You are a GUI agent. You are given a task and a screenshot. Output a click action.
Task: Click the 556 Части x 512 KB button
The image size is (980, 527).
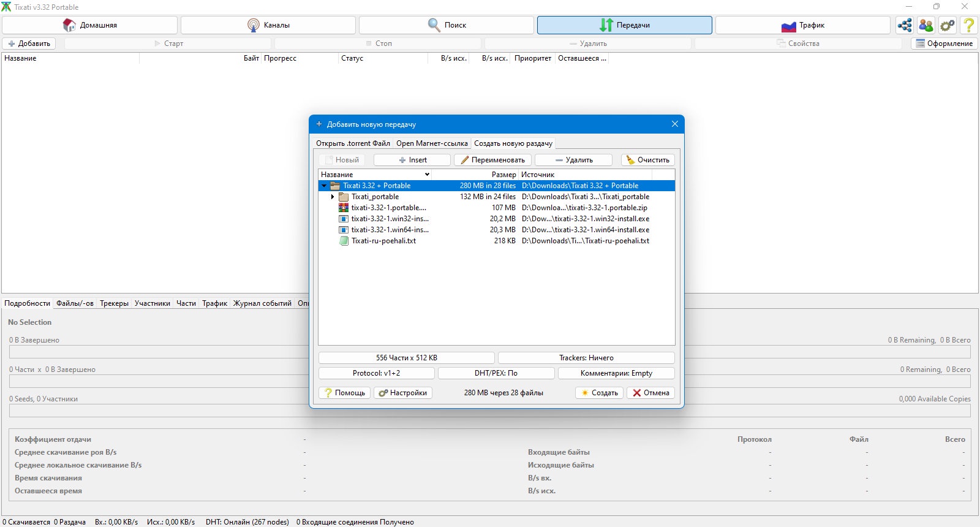point(407,358)
